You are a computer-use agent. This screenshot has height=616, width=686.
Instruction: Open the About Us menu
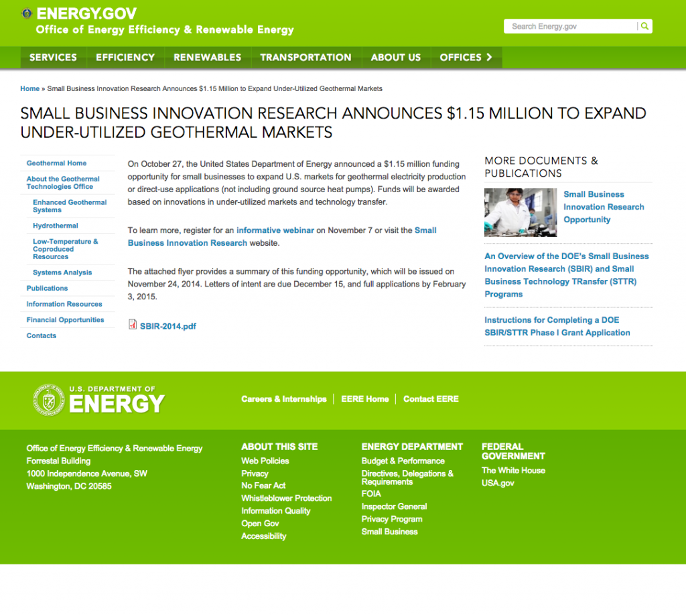click(396, 58)
